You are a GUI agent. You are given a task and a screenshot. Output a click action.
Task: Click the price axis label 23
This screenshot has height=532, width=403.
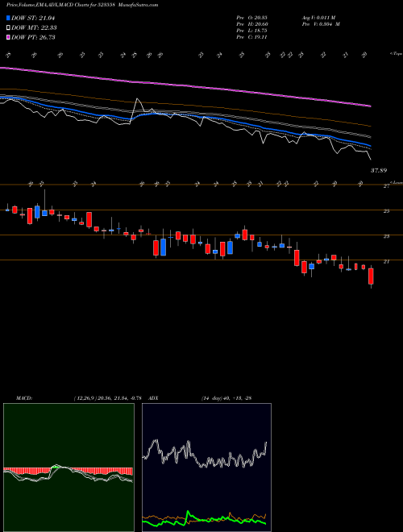click(386, 236)
